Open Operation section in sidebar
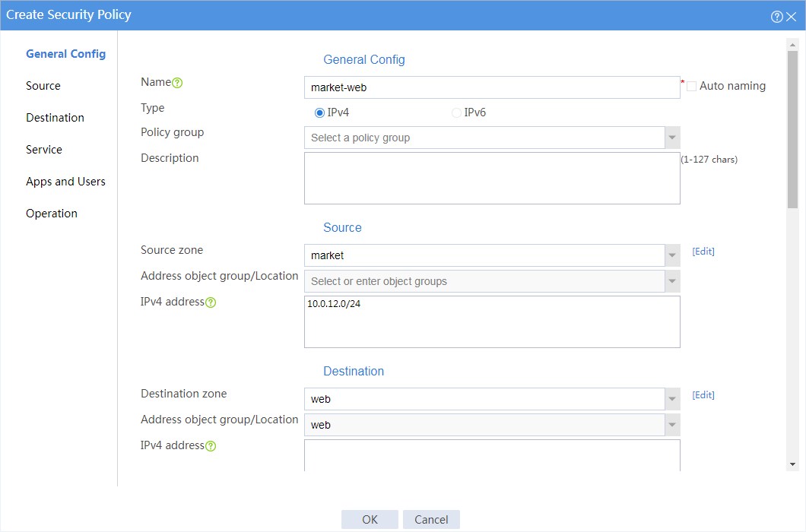The height and width of the screenshot is (532, 806). click(52, 214)
